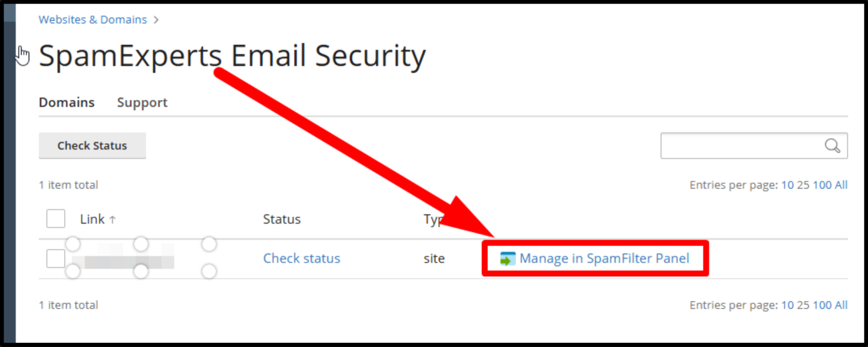Show All entries at top pager
Image resolution: width=868 pixels, height=347 pixels.
point(841,185)
